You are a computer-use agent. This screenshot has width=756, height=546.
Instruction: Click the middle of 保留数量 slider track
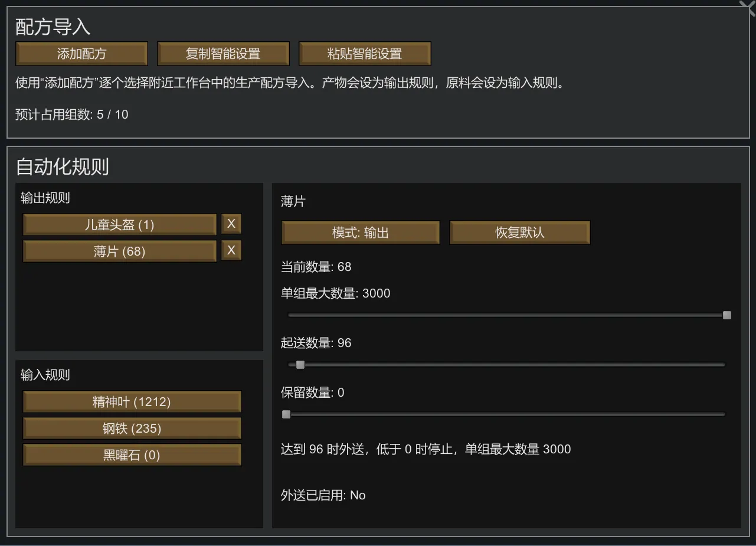[x=506, y=414]
